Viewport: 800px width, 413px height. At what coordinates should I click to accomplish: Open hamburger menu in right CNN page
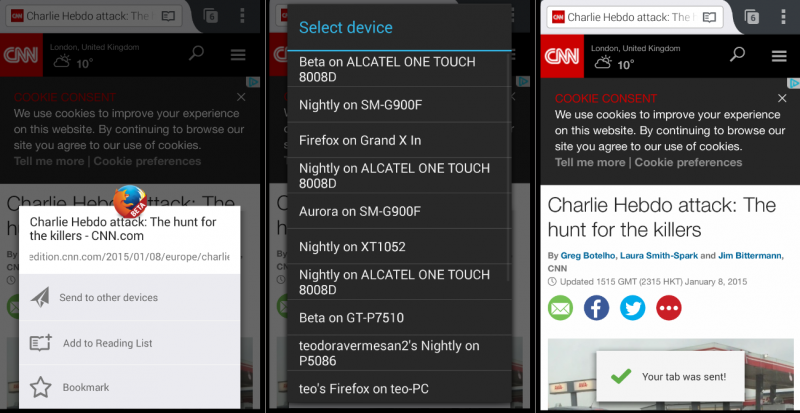point(779,56)
